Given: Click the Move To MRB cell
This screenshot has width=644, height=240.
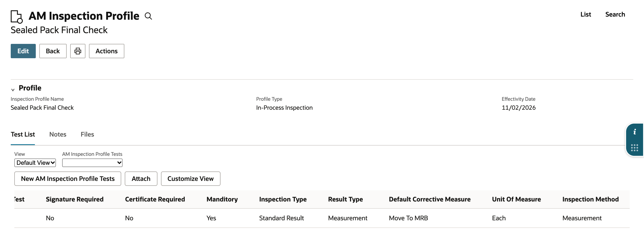Looking at the screenshot, I should coord(408,218).
